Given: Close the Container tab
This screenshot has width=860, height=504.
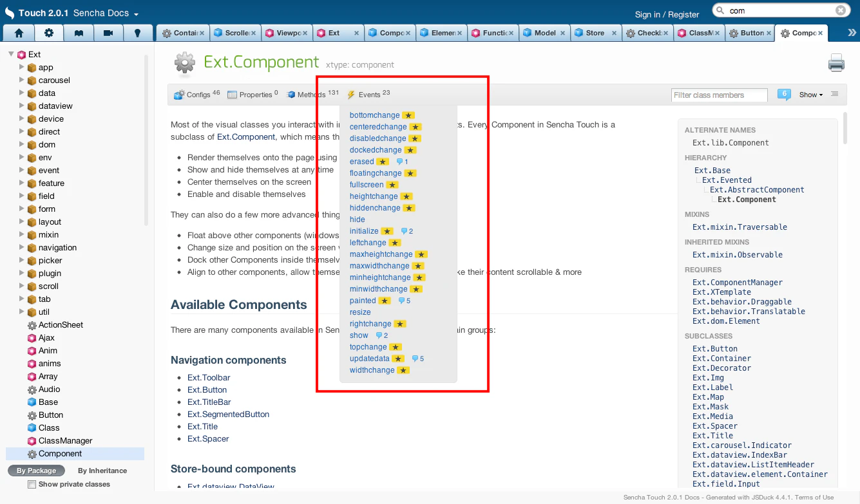Looking at the screenshot, I should coord(202,33).
